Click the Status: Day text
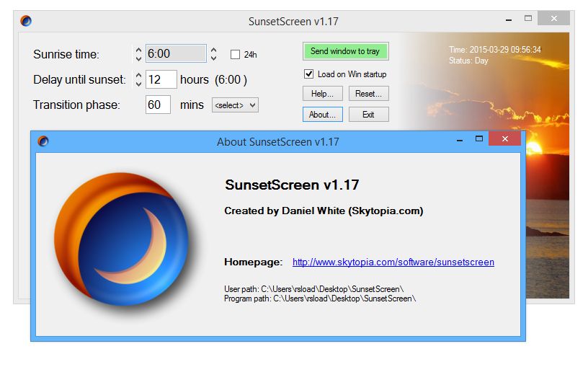 468,61
